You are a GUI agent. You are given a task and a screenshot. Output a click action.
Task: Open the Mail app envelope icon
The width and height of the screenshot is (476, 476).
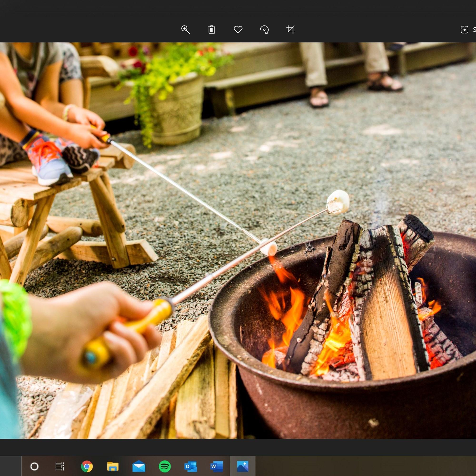[139, 466]
